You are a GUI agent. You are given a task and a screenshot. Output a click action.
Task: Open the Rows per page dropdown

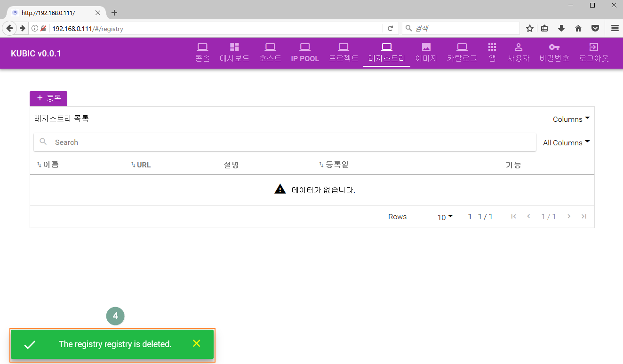445,217
